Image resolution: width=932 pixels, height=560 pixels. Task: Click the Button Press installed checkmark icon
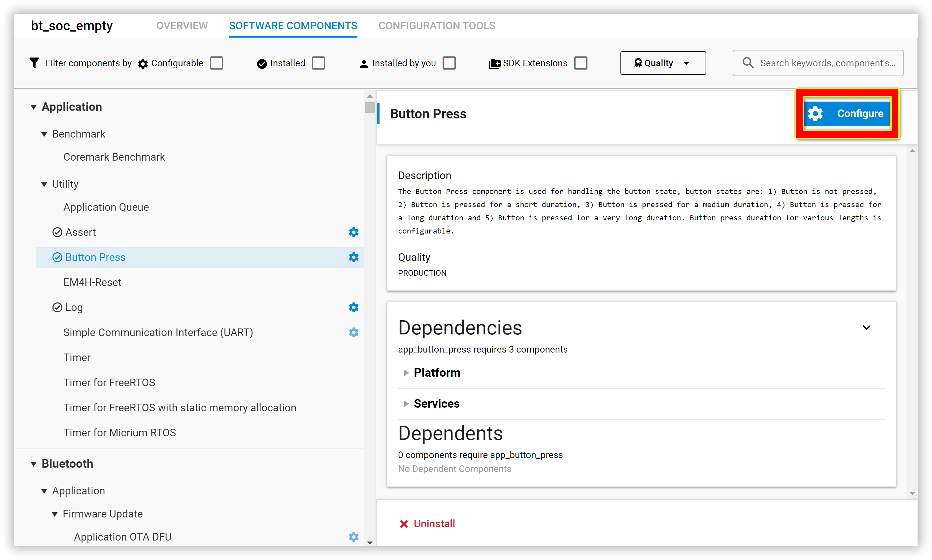57,257
